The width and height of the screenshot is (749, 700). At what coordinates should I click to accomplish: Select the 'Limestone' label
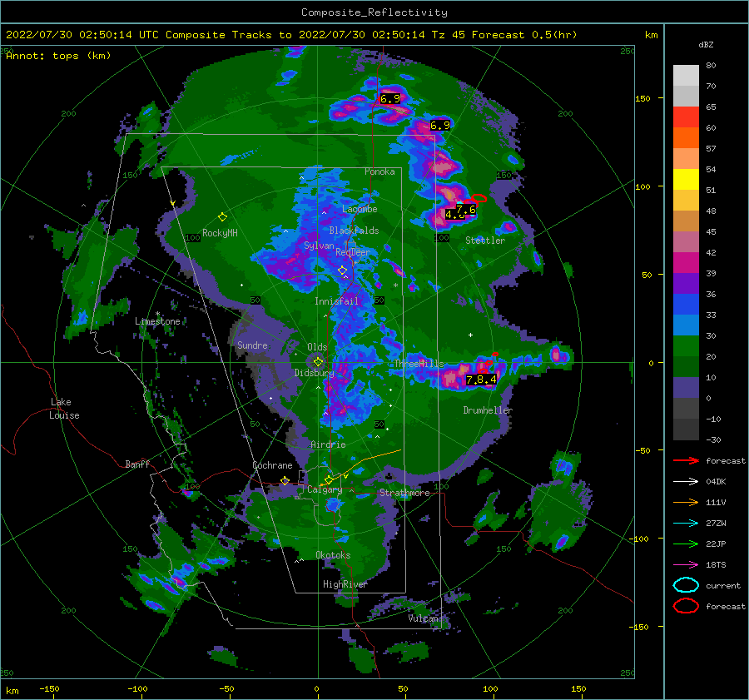[157, 321]
